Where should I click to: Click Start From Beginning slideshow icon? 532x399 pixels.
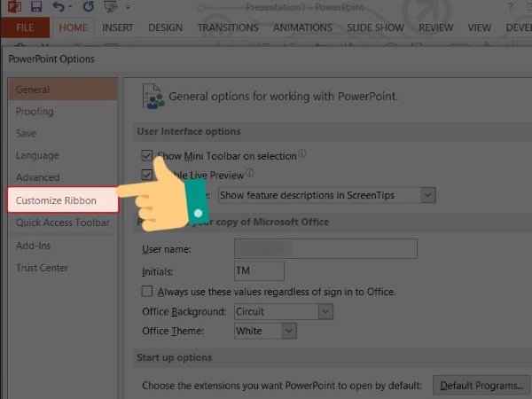[107, 7]
